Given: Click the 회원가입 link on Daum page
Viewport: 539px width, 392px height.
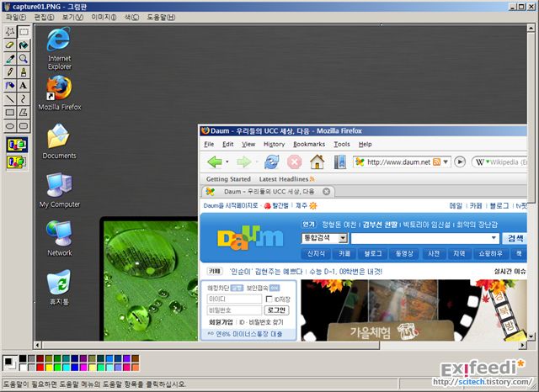Looking at the screenshot, I should click(x=221, y=322).
